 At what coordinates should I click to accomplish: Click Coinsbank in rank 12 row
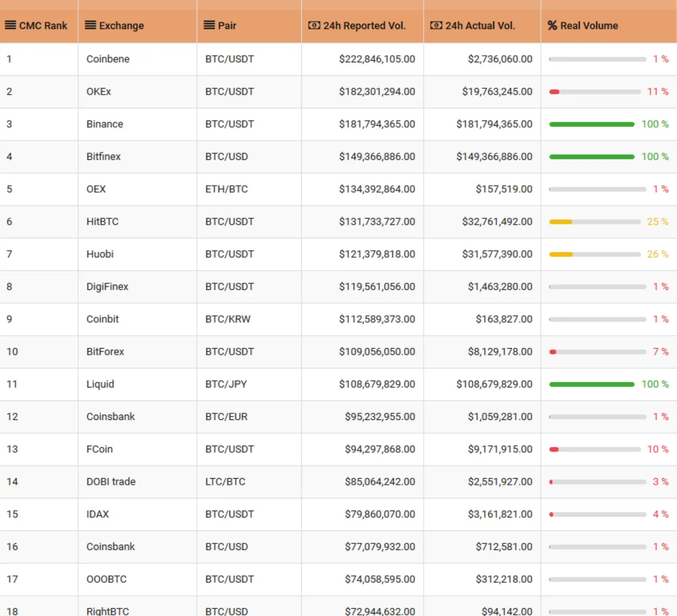pos(111,416)
